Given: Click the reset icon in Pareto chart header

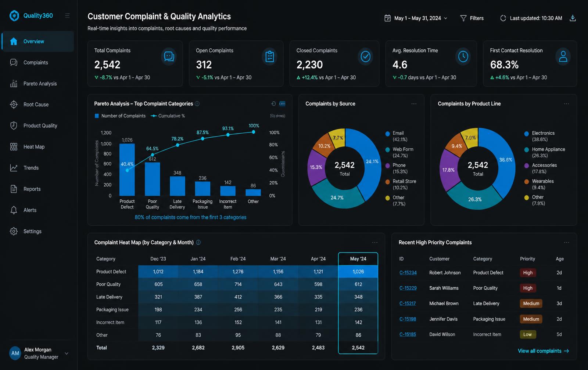Looking at the screenshot, I should point(273,104).
